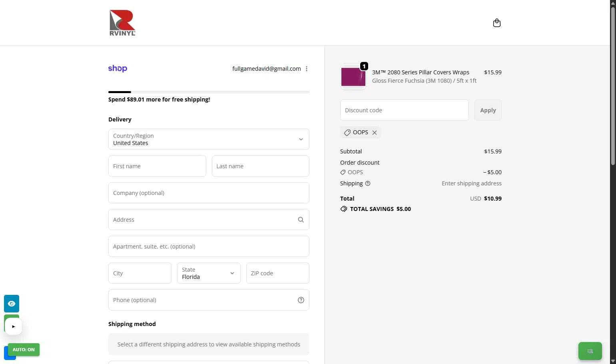
Task: Focus the First name field
Action: point(157,166)
